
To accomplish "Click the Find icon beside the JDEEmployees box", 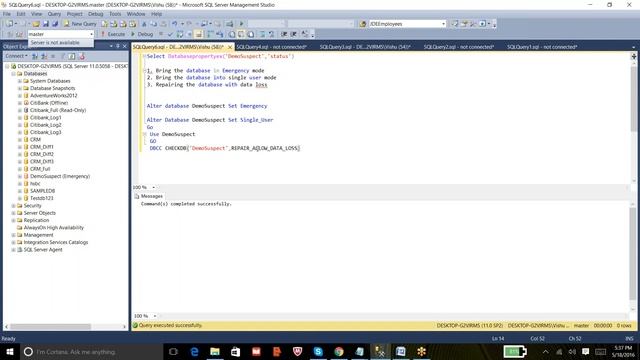I will [x=363, y=24].
